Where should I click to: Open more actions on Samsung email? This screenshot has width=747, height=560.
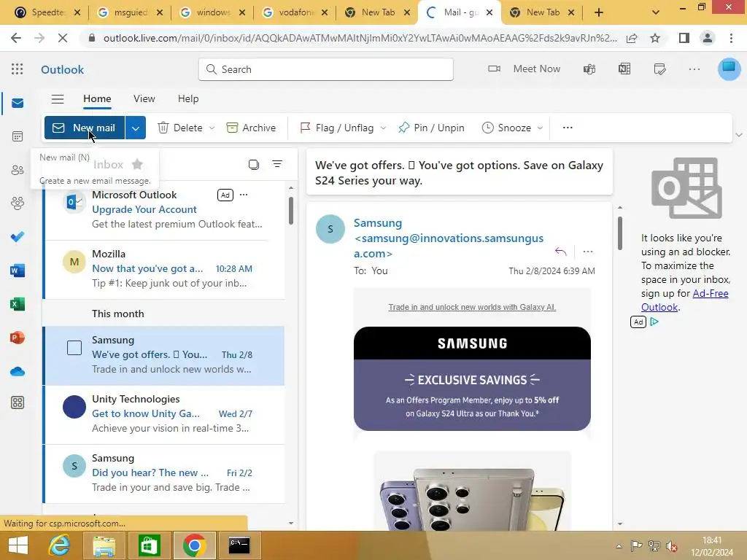(x=588, y=252)
